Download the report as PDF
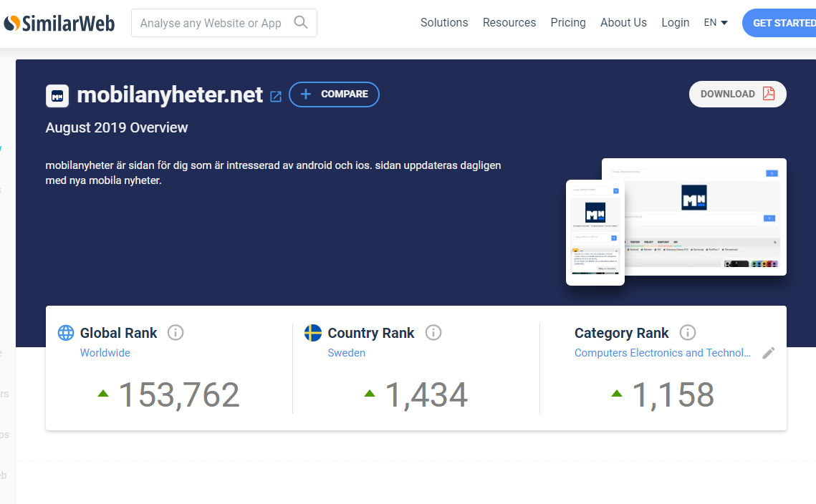 (737, 94)
